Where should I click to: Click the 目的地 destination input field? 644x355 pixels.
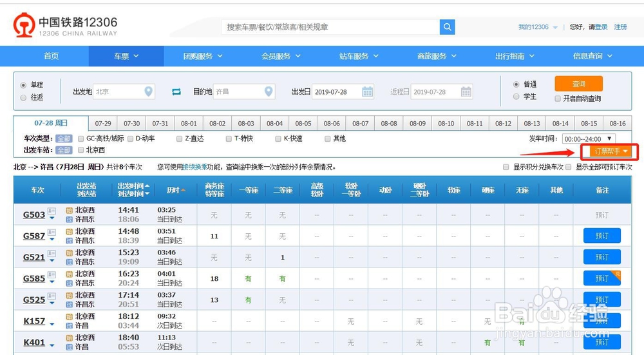244,91
